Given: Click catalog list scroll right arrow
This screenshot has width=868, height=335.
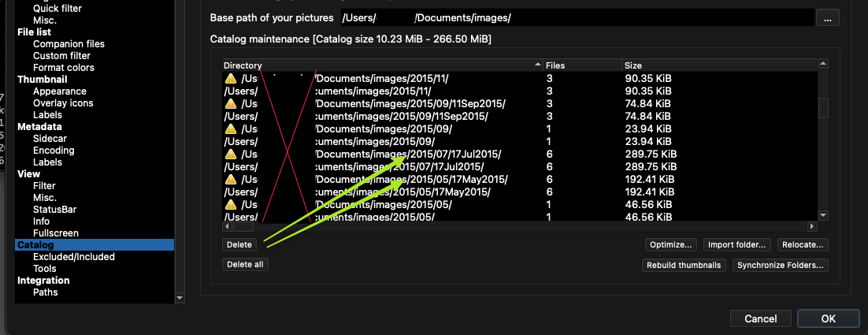Looking at the screenshot, I should click(x=812, y=226).
